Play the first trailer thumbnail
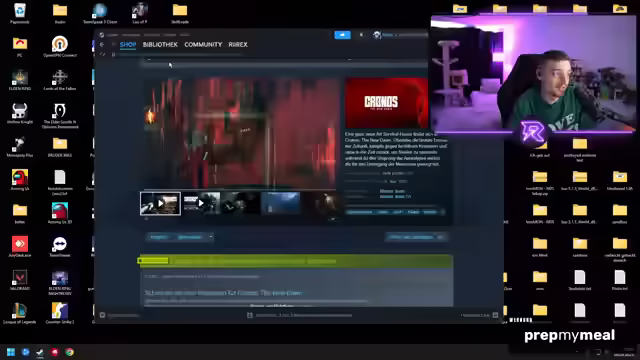This screenshot has width=640, height=360. point(160,203)
